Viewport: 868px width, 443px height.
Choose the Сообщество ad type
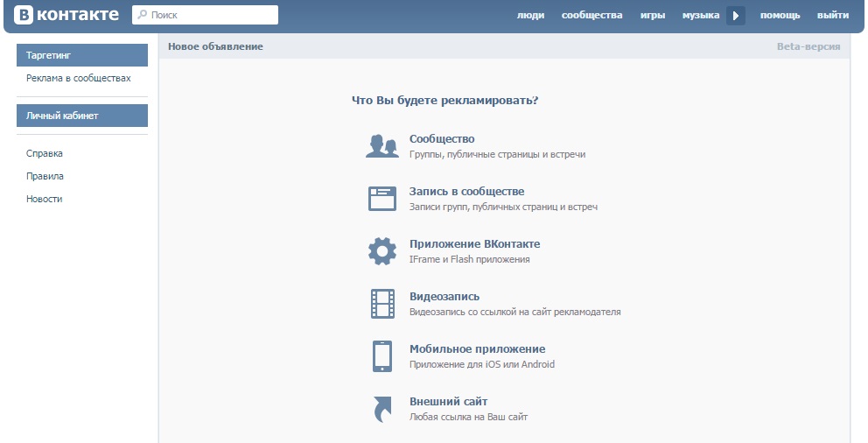pyautogui.click(x=442, y=139)
